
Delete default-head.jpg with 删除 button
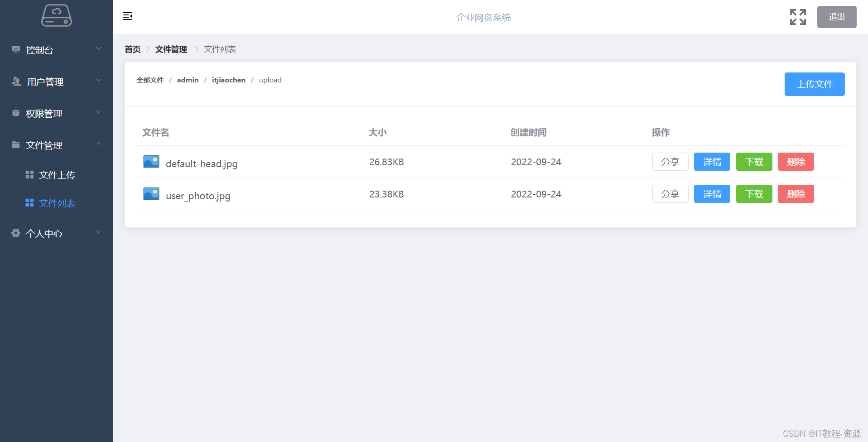[x=796, y=162]
